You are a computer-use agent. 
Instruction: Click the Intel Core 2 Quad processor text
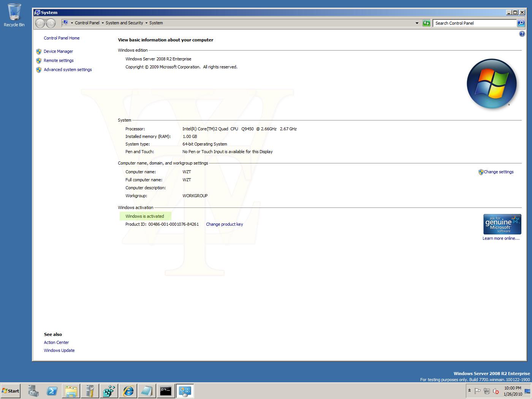click(x=239, y=129)
